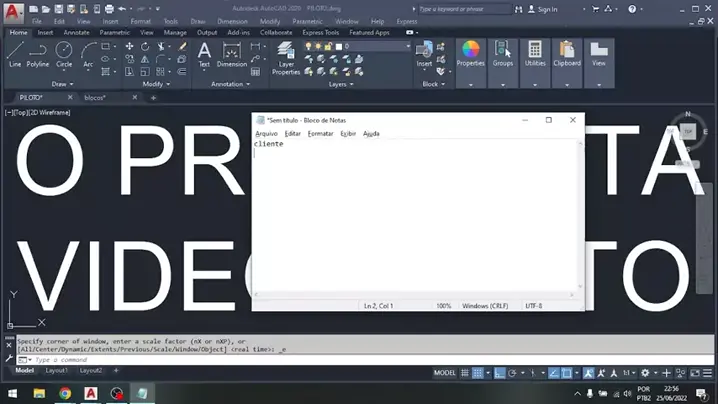Select the Line drawing tool
The width and height of the screenshot is (718, 404).
tap(14, 54)
